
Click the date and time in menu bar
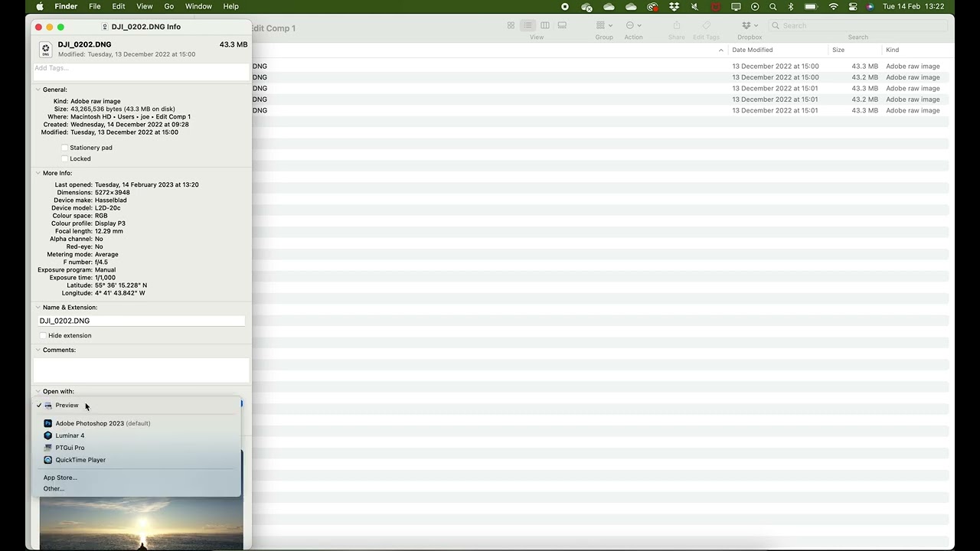point(913,6)
